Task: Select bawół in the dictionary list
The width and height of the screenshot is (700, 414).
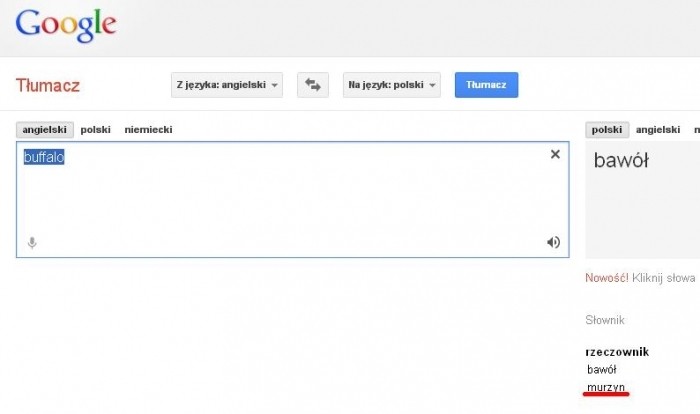Action: (604, 369)
